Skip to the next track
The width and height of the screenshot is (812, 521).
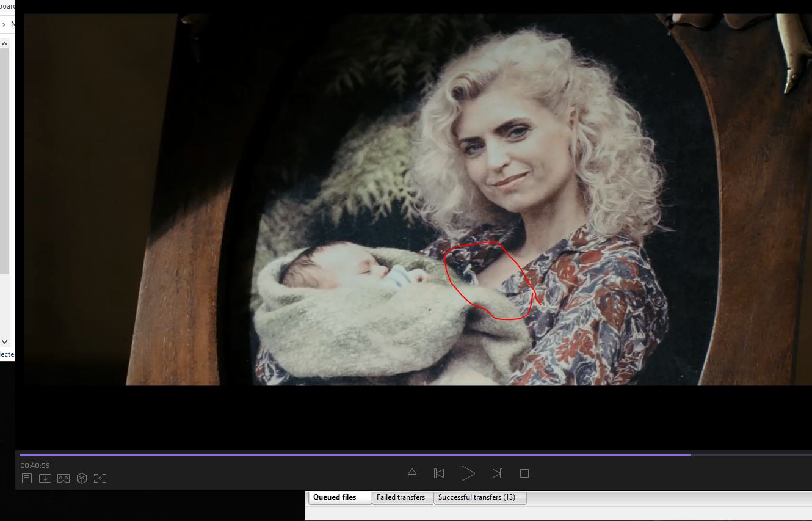(x=497, y=473)
